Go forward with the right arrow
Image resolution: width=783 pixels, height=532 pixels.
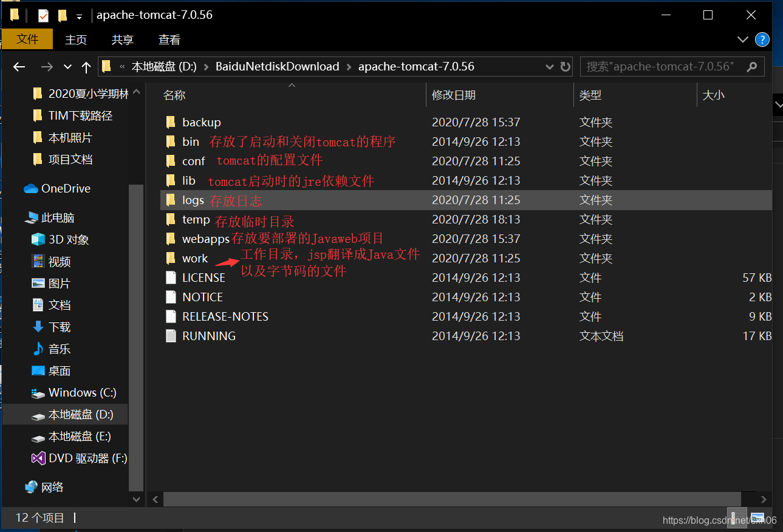point(47,67)
